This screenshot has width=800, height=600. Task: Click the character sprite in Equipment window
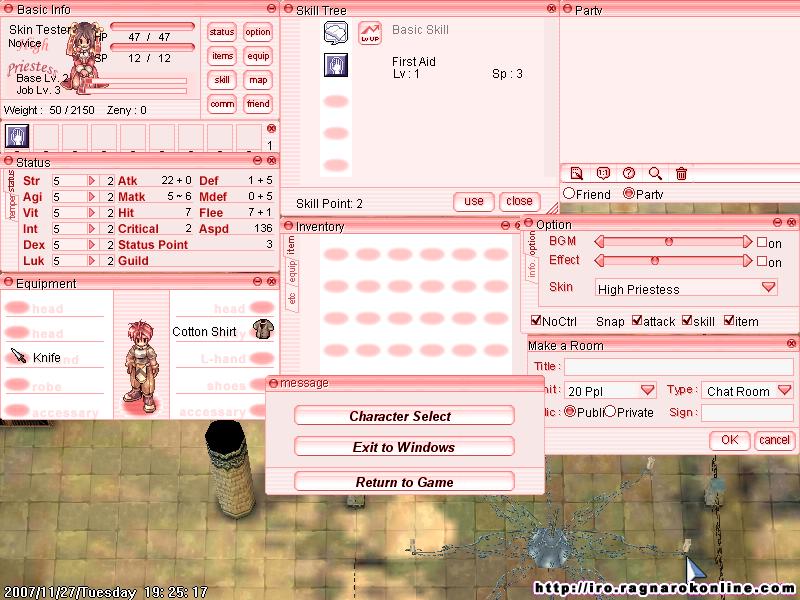pyautogui.click(x=140, y=365)
